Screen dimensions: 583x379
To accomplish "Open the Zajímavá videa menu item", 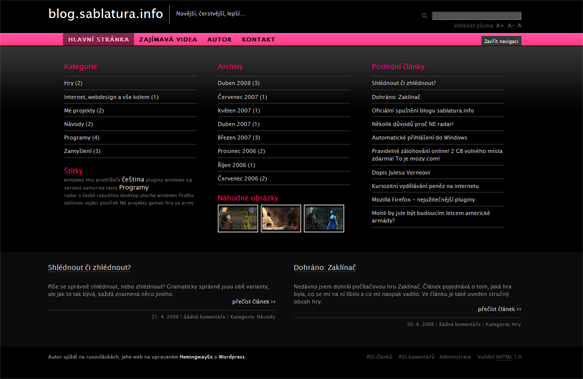I will (x=168, y=39).
